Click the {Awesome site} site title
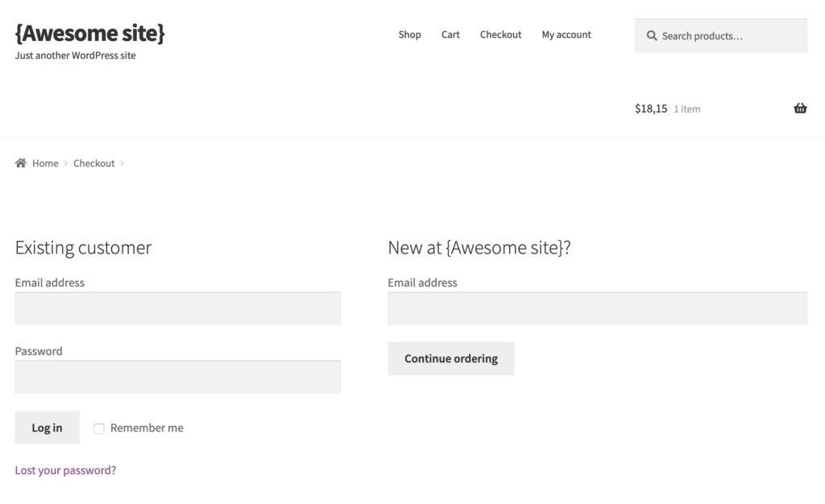 (89, 33)
